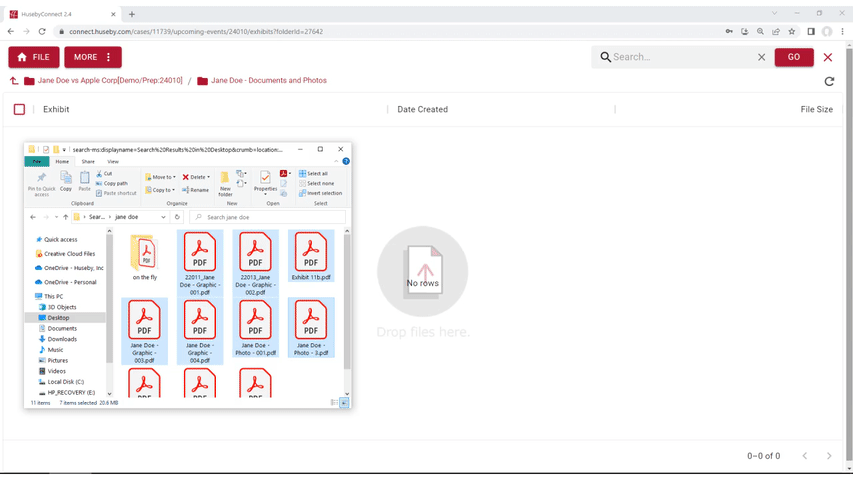
Task: Click the Explorer address bar refresh icon
Action: 177,217
